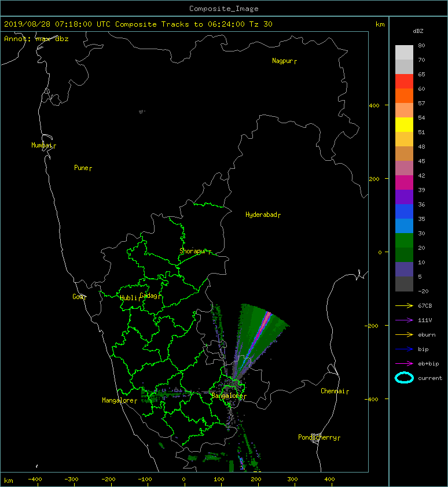Pick the bright yellow 51–54 dBZ swatch
The width and height of the screenshot is (448, 487).
404,124
